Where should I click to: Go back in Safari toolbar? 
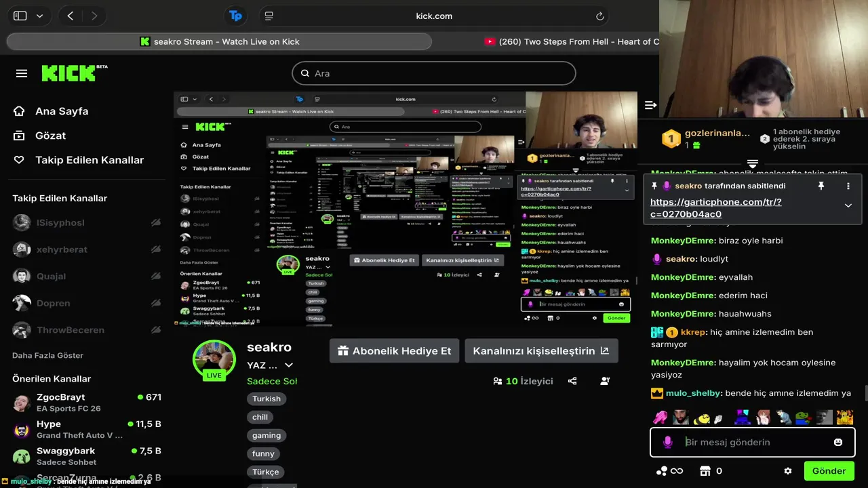[x=71, y=16]
